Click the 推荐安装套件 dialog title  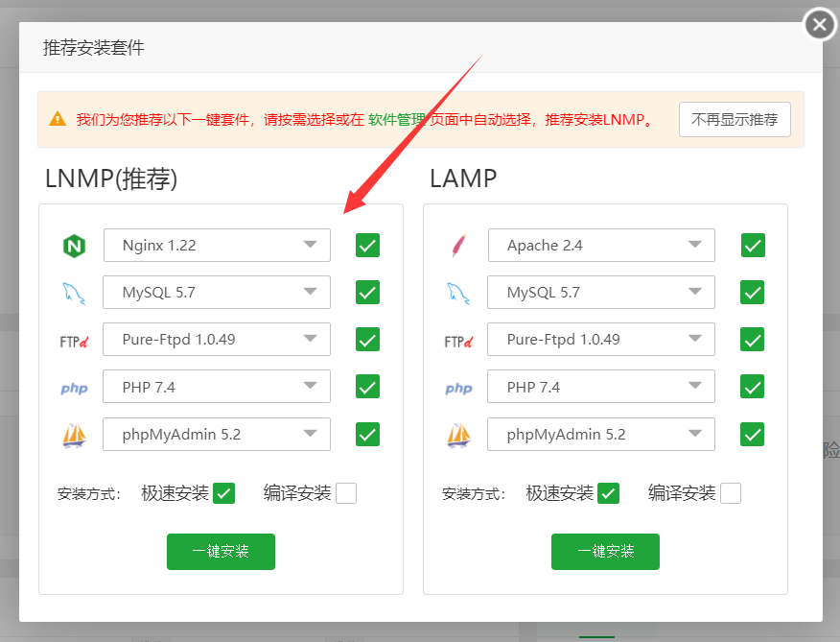pyautogui.click(x=94, y=48)
